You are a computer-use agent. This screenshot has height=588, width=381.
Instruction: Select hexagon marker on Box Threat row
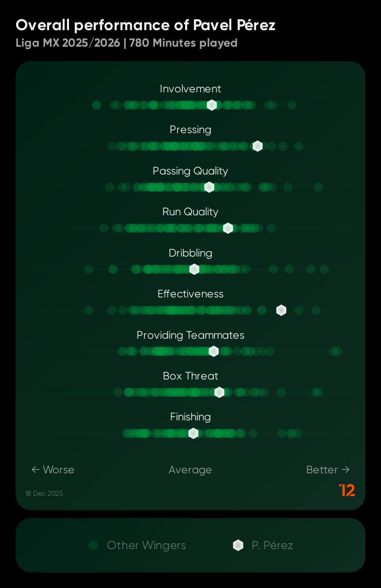click(219, 392)
